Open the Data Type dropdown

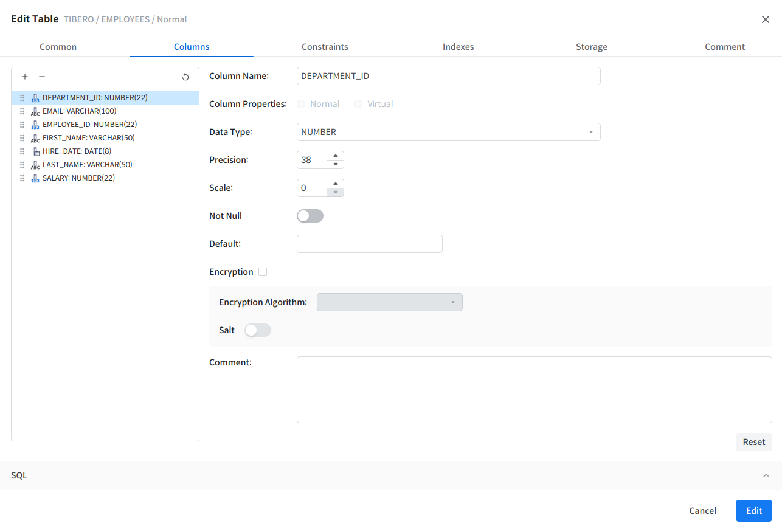[x=448, y=132]
